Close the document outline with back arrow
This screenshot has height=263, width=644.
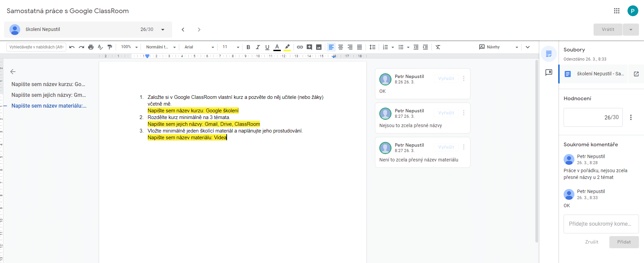click(x=13, y=72)
